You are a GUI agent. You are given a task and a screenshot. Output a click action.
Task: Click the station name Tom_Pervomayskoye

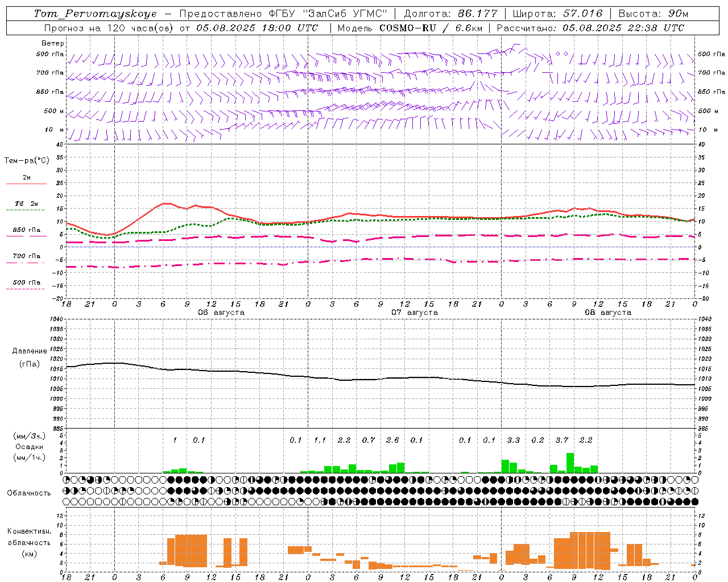(95, 14)
